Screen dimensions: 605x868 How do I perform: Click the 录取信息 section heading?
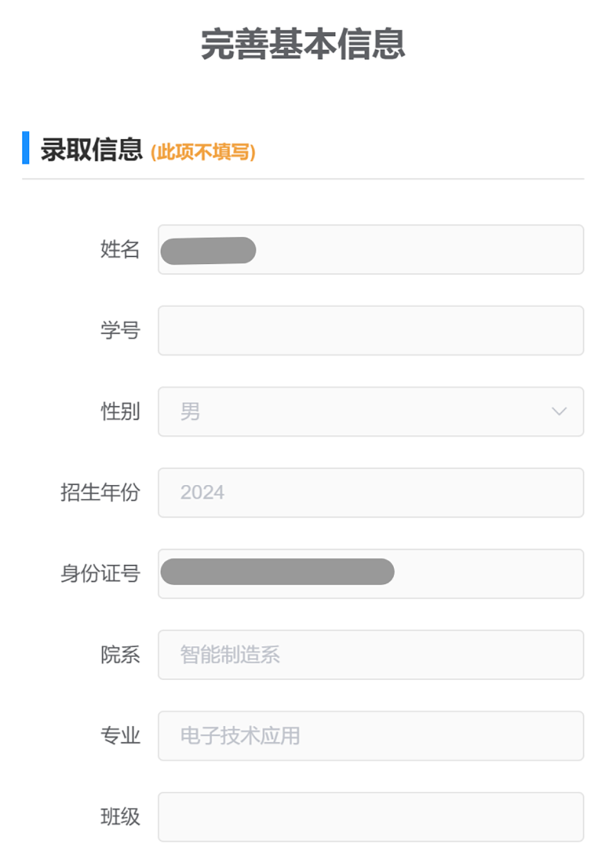pos(92,149)
